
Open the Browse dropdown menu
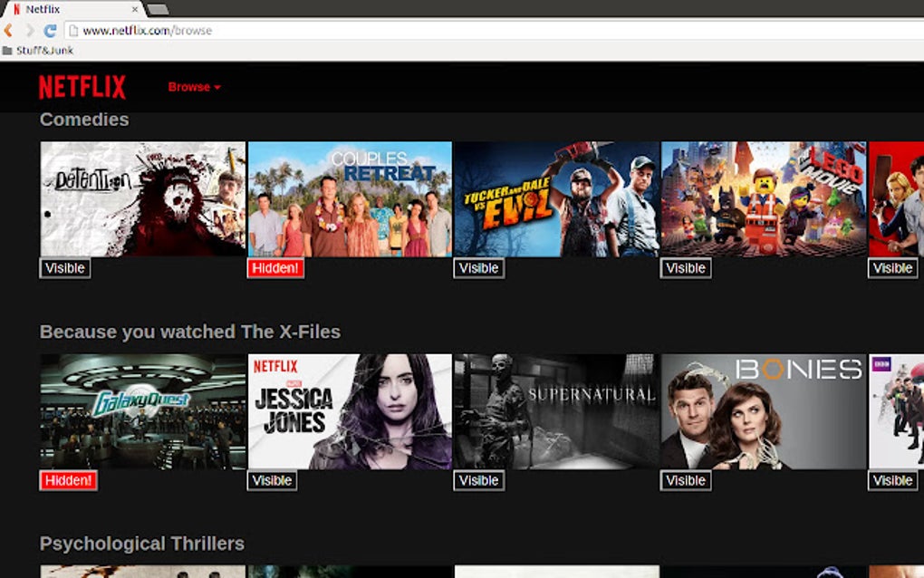(194, 87)
